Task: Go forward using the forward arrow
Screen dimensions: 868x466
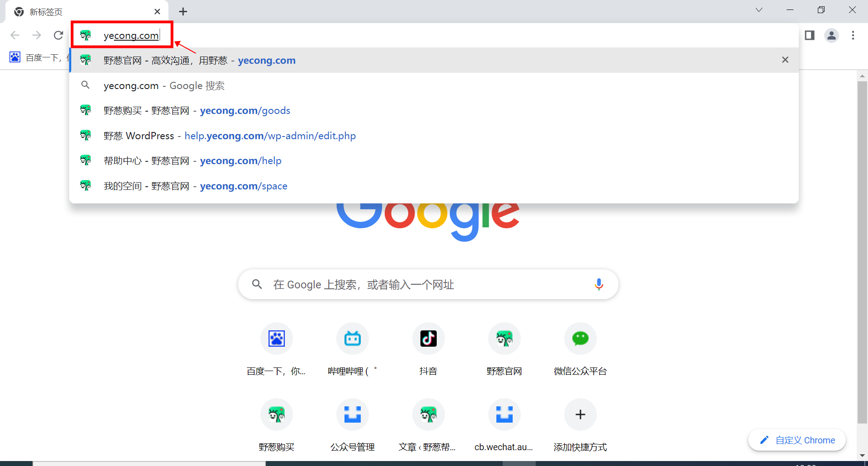Action: (37, 35)
